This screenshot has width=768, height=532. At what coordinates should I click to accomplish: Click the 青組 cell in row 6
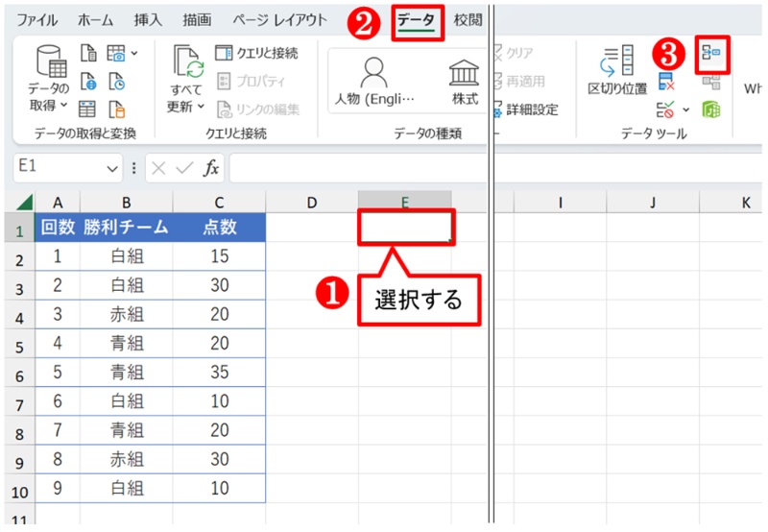[x=127, y=372]
